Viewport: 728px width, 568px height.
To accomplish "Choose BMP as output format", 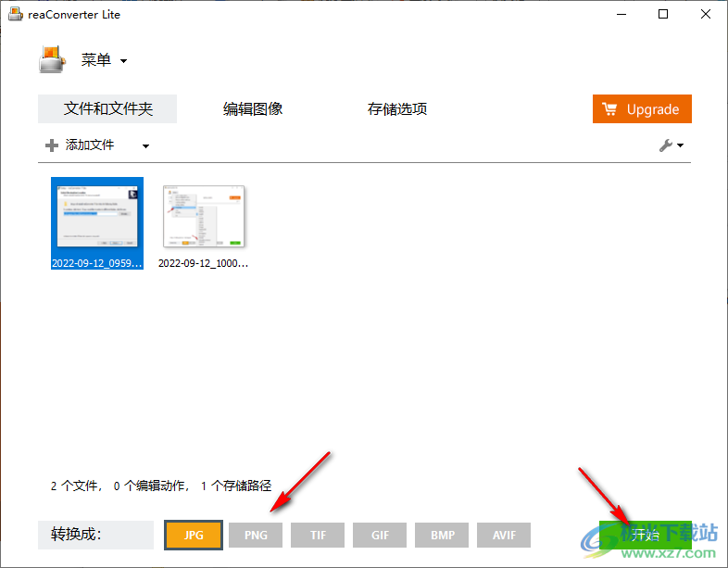I will [442, 535].
